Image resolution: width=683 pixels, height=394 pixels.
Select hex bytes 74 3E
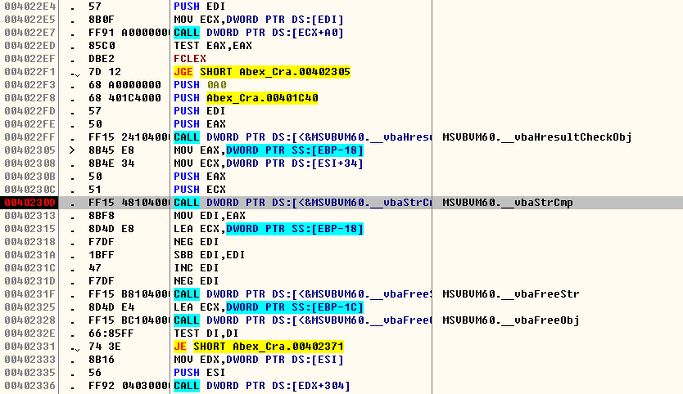click(105, 346)
